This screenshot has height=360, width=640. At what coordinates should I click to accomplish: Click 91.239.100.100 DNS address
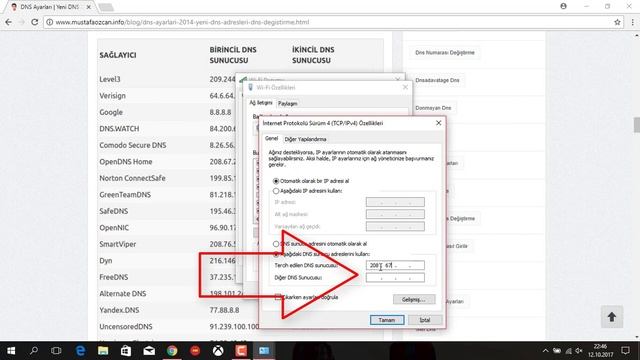[x=234, y=327]
